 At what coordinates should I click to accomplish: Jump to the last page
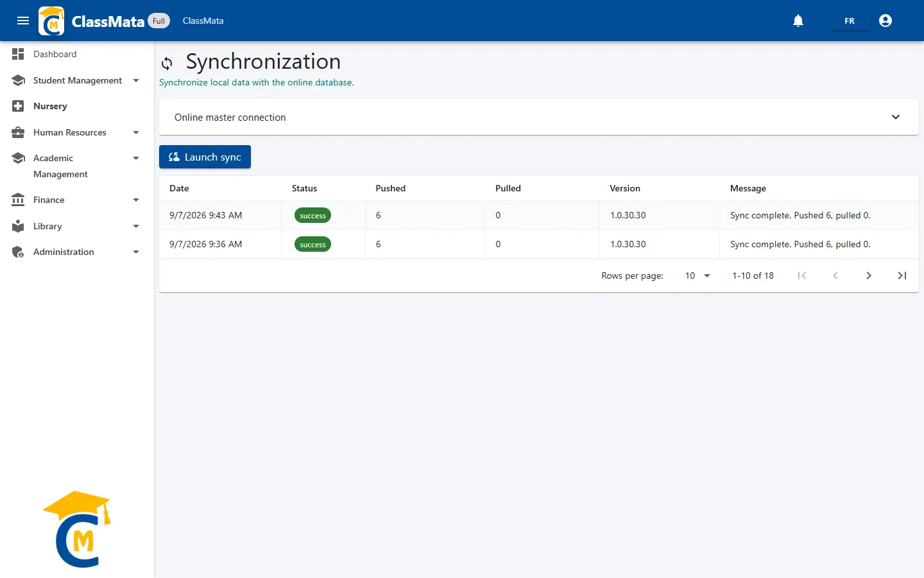[x=902, y=276]
